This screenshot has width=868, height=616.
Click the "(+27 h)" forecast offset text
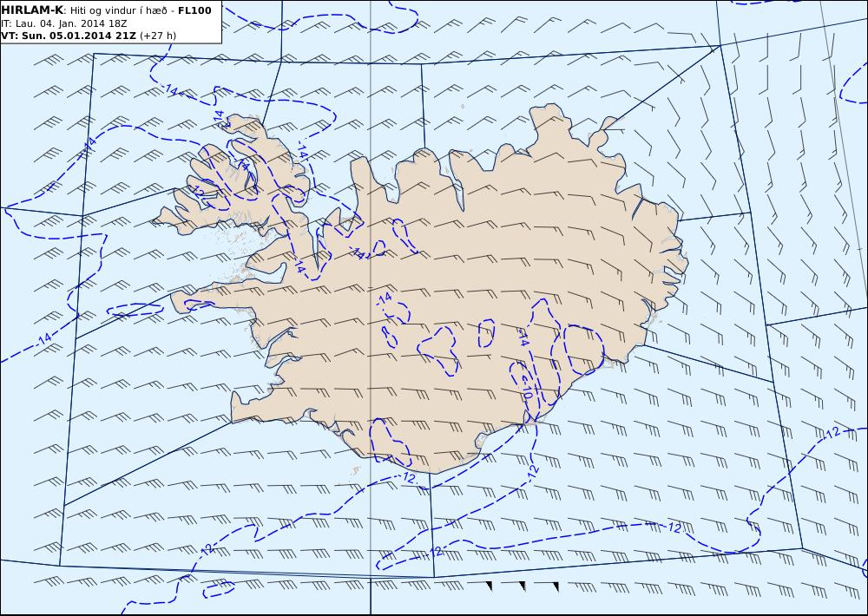(158, 36)
